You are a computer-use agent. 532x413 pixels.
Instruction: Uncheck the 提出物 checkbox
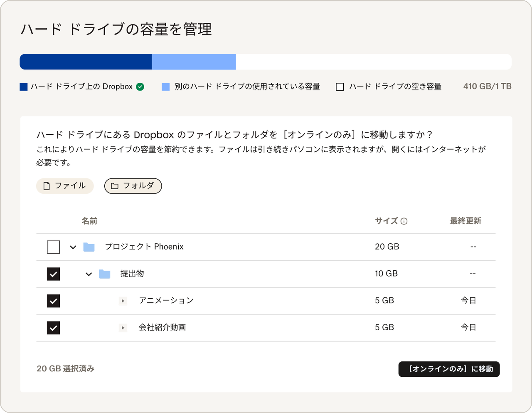[x=53, y=274]
